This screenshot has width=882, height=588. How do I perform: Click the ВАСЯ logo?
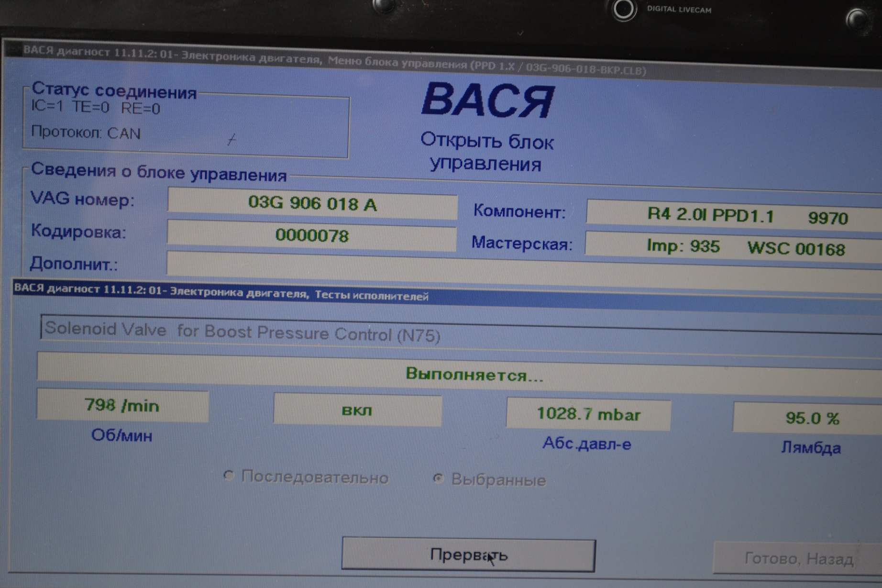pos(487,100)
